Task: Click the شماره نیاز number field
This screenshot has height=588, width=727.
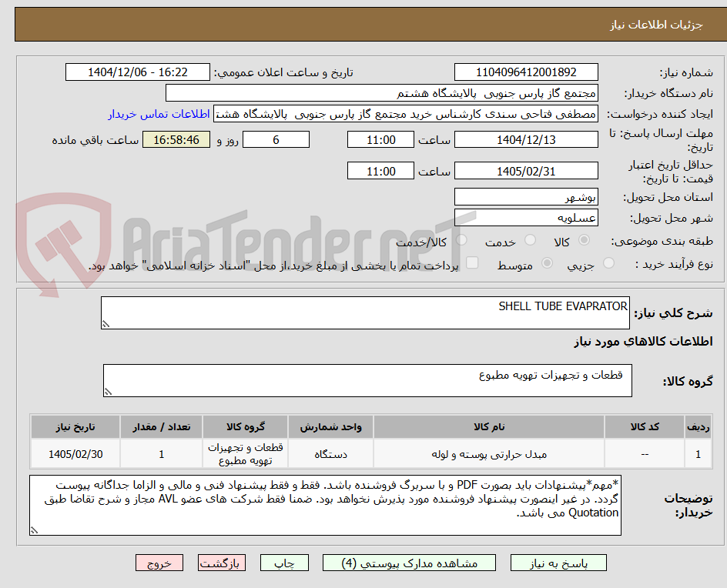Action: [526, 72]
